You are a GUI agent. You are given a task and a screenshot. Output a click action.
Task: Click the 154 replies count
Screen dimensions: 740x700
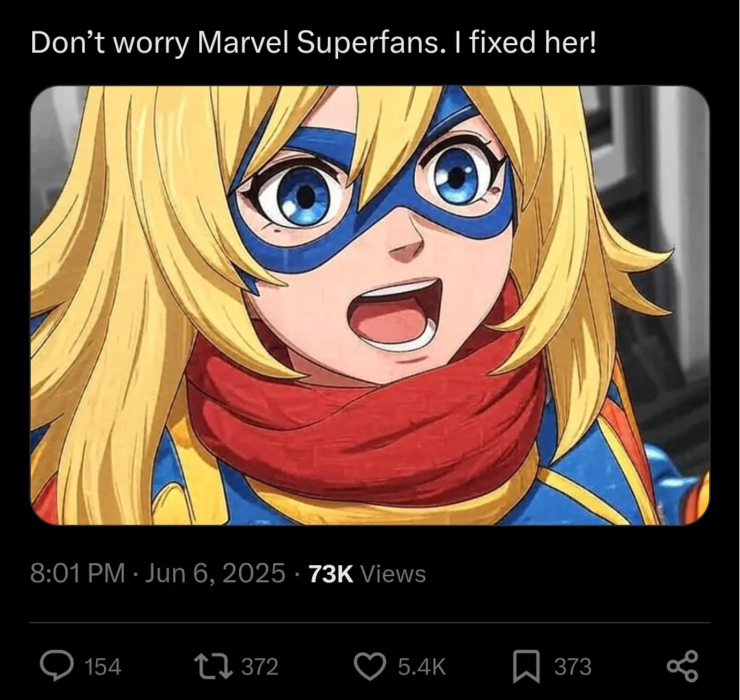pyautogui.click(x=103, y=667)
